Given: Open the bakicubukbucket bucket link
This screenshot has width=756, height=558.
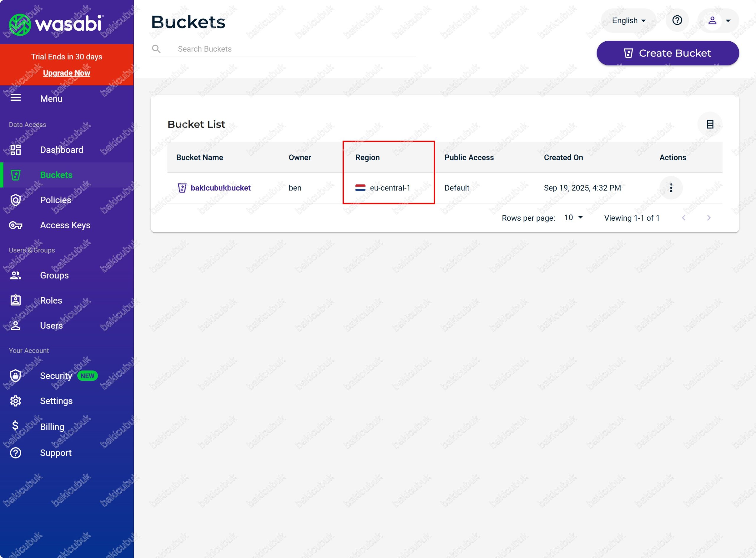Looking at the screenshot, I should (221, 188).
